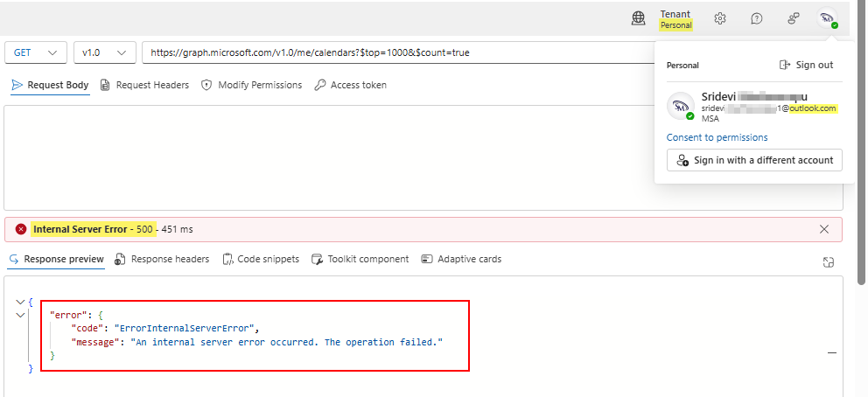Screen dimensions: 868x397
Task: Select the Response headers tab
Action: [162, 260]
